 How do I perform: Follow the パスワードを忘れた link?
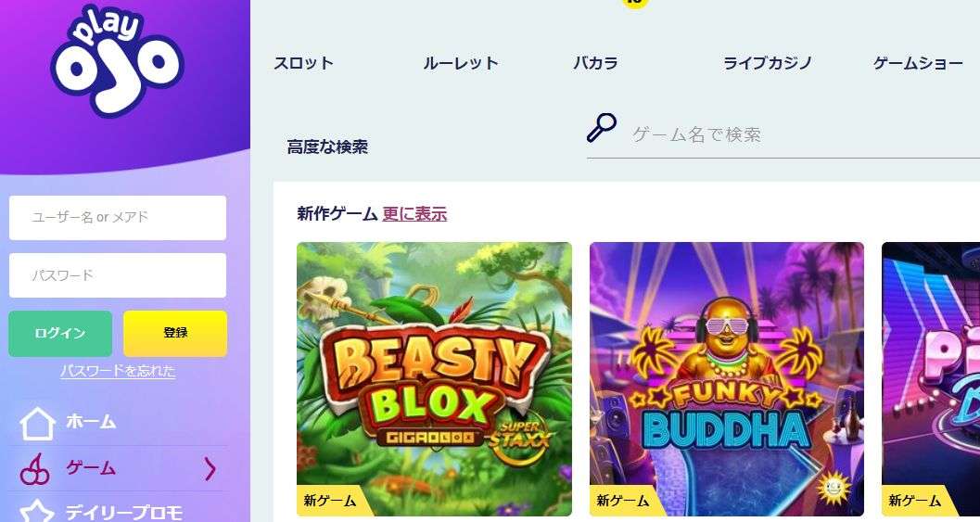click(118, 371)
